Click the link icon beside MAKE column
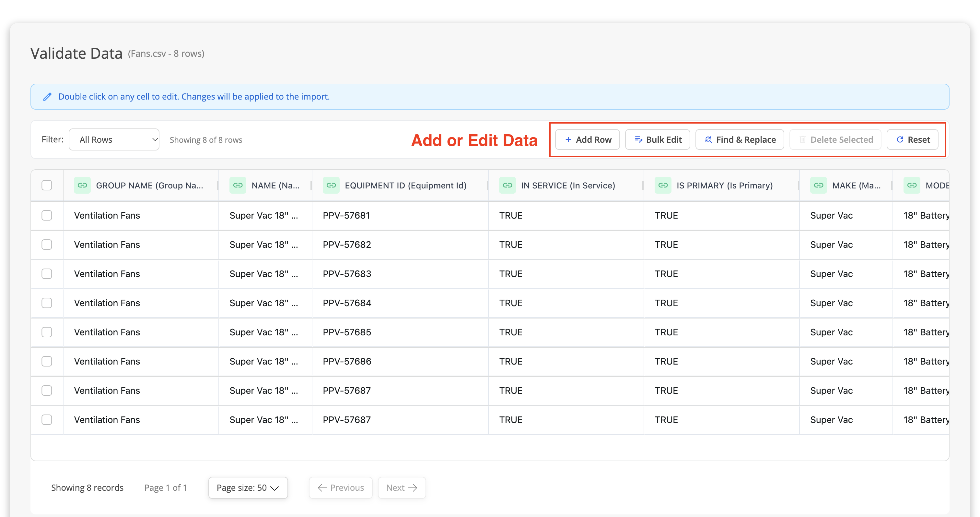Image resolution: width=980 pixels, height=517 pixels. [818, 186]
